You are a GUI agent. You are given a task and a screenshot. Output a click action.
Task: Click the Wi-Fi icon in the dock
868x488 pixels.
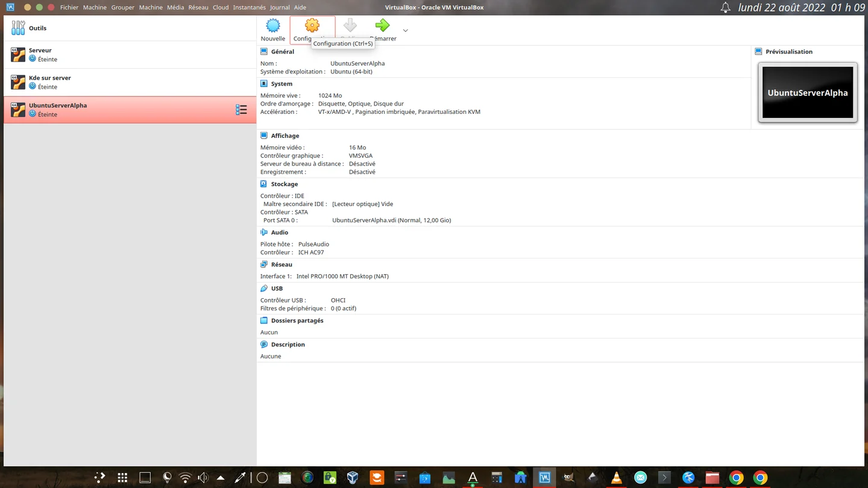pyautogui.click(x=185, y=478)
